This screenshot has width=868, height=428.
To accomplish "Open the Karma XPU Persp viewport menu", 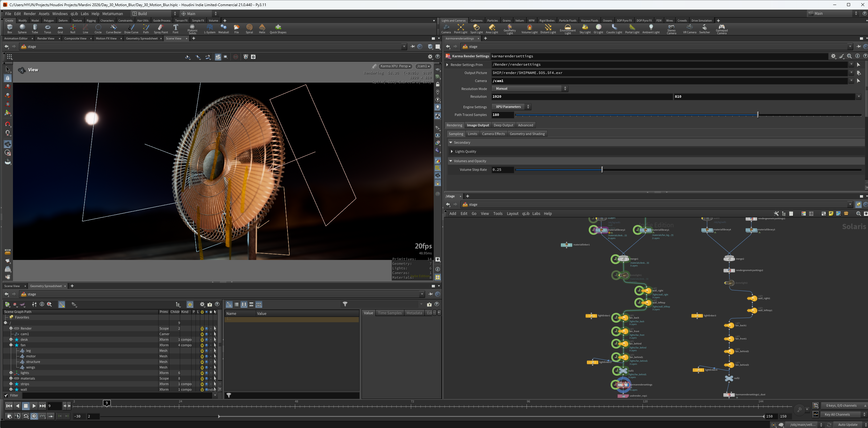I will [x=395, y=66].
